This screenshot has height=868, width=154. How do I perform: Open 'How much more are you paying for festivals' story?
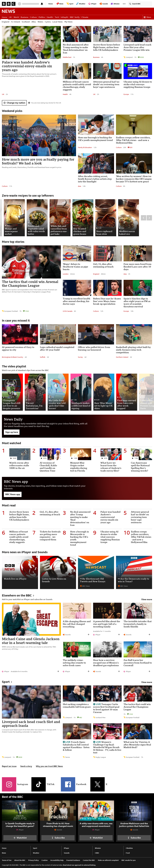38,161
